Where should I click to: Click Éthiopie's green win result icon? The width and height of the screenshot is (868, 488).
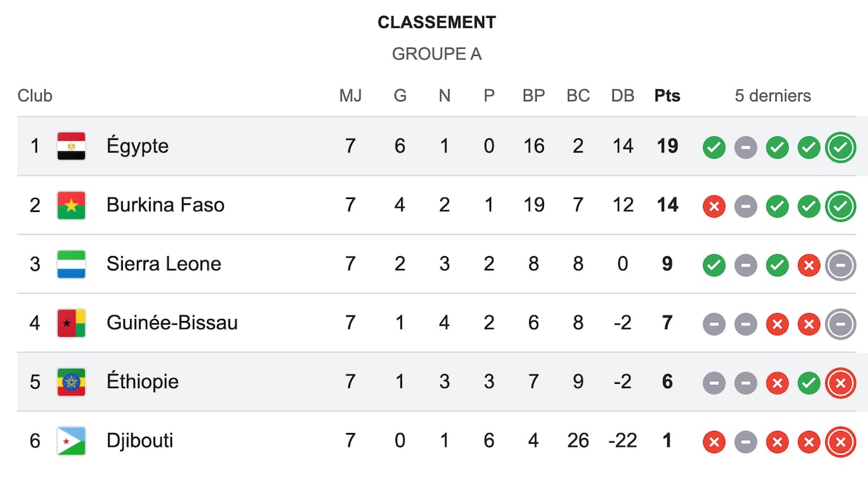coord(809,383)
